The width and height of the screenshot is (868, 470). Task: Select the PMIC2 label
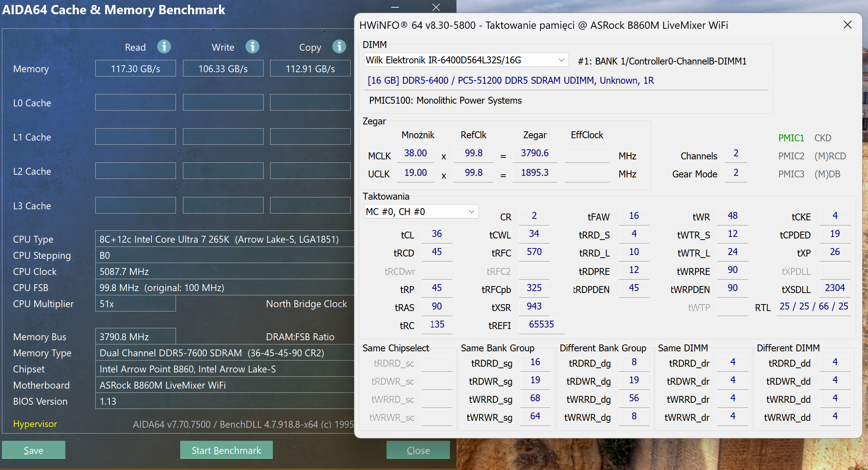[791, 156]
